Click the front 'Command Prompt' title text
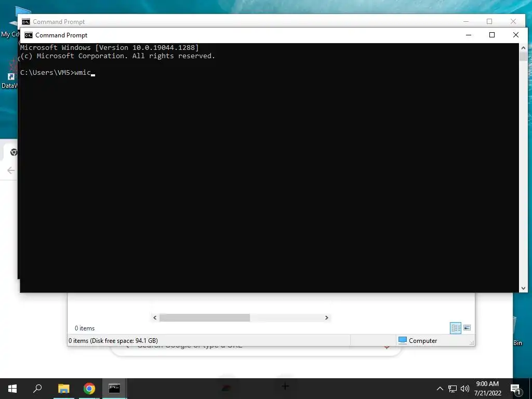 [61, 35]
